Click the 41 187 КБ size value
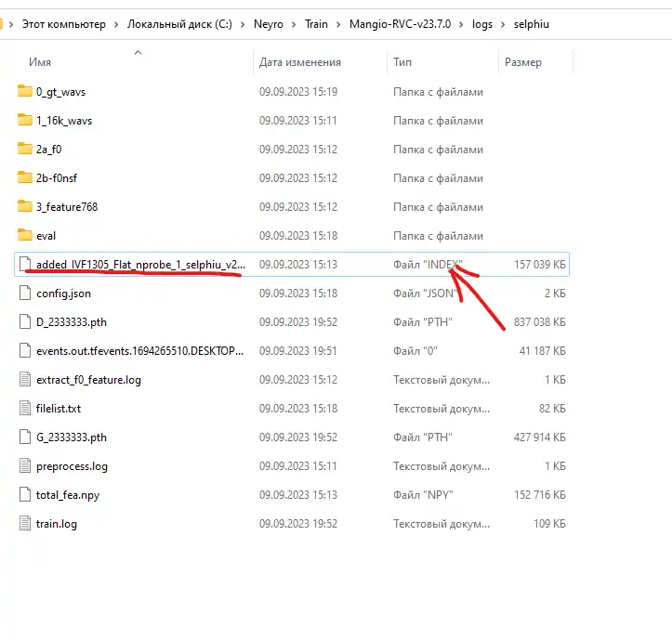Image resolution: width=672 pixels, height=640 pixels. tap(542, 351)
